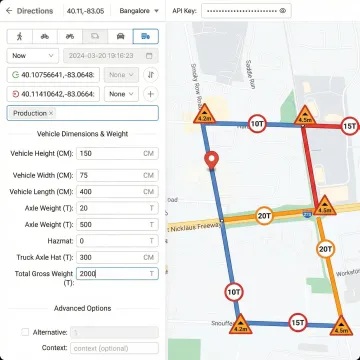
Task: Click the 15T sign on the red road segment
Action: point(350,126)
